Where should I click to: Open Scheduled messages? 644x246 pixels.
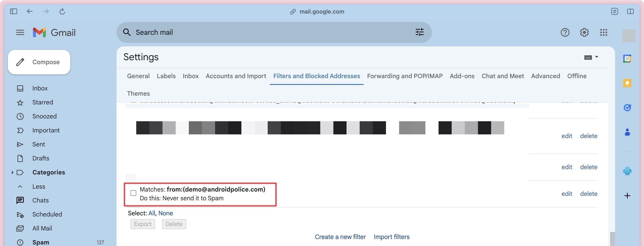tap(47, 214)
